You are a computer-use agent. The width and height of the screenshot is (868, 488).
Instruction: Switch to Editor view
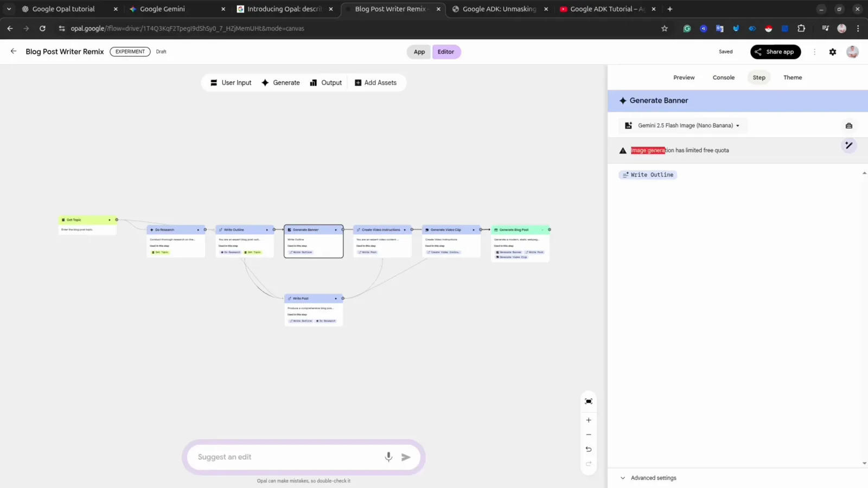446,52
